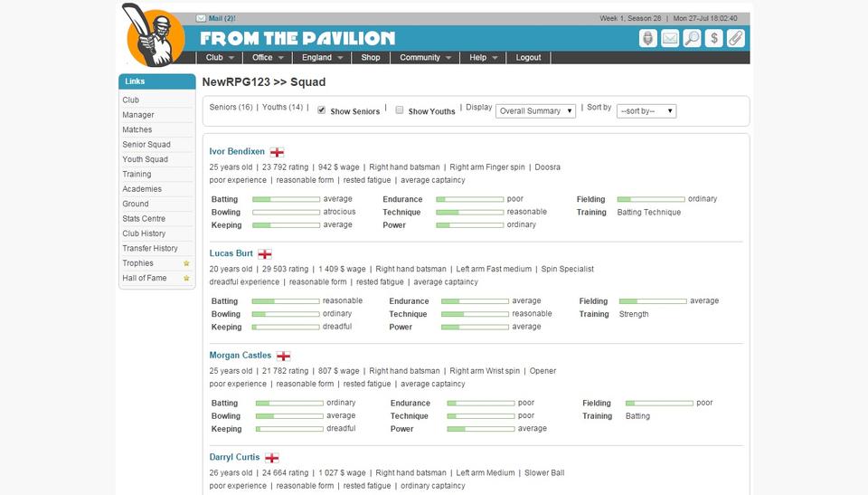The width and height of the screenshot is (868, 495).
Task: Click the paperclip icon in header
Action: [736, 38]
